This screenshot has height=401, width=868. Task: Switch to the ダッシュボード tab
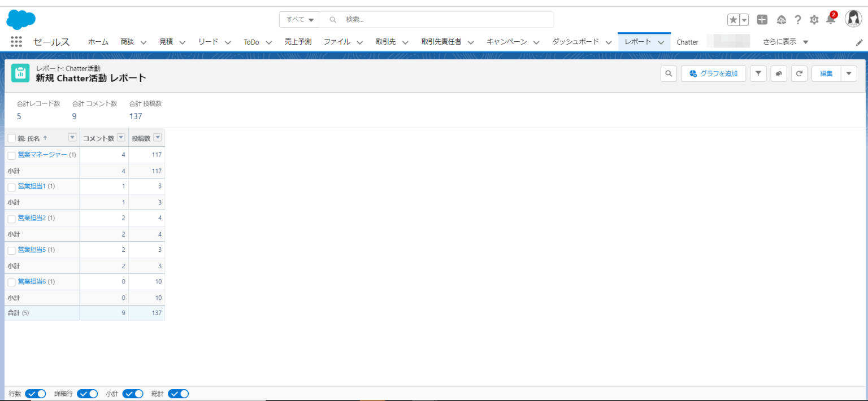click(x=576, y=41)
